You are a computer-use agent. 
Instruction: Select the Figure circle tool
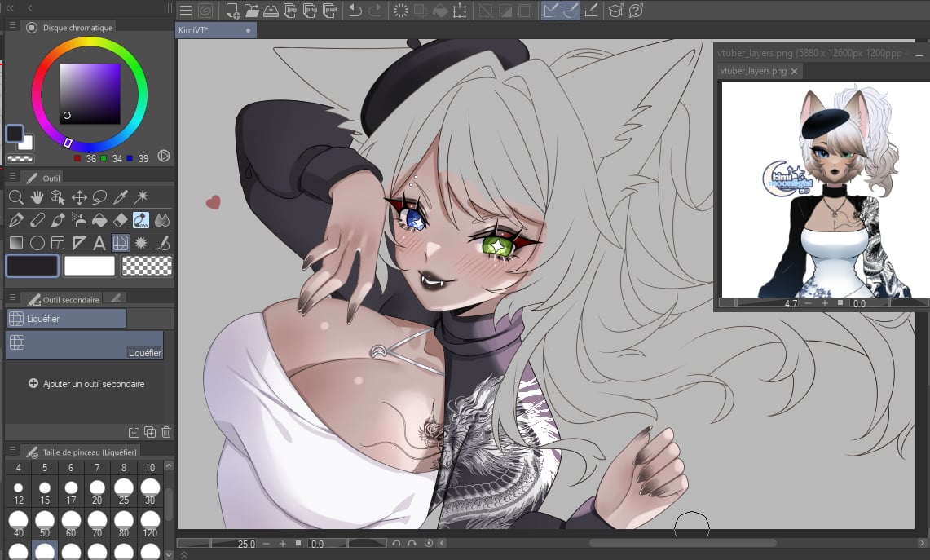[37, 243]
